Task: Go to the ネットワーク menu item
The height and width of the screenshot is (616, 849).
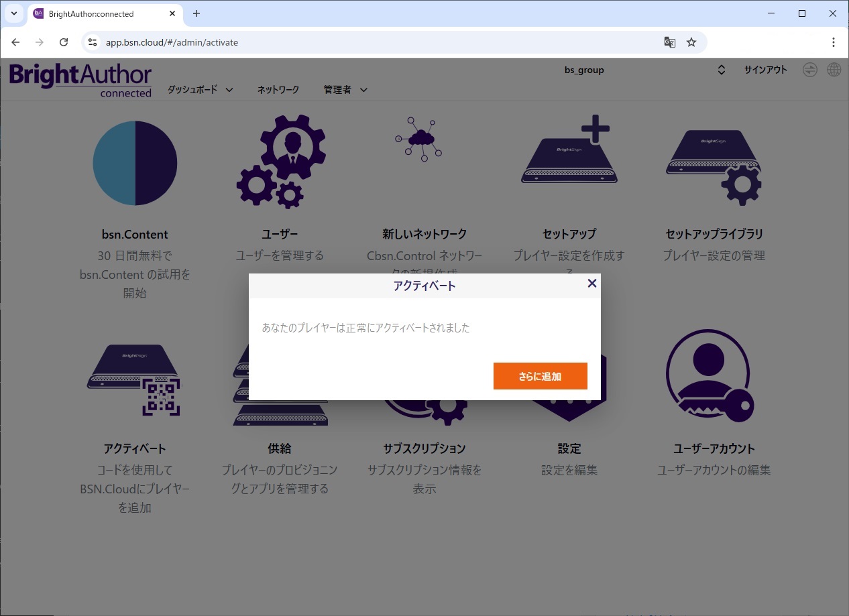Action: 278,89
